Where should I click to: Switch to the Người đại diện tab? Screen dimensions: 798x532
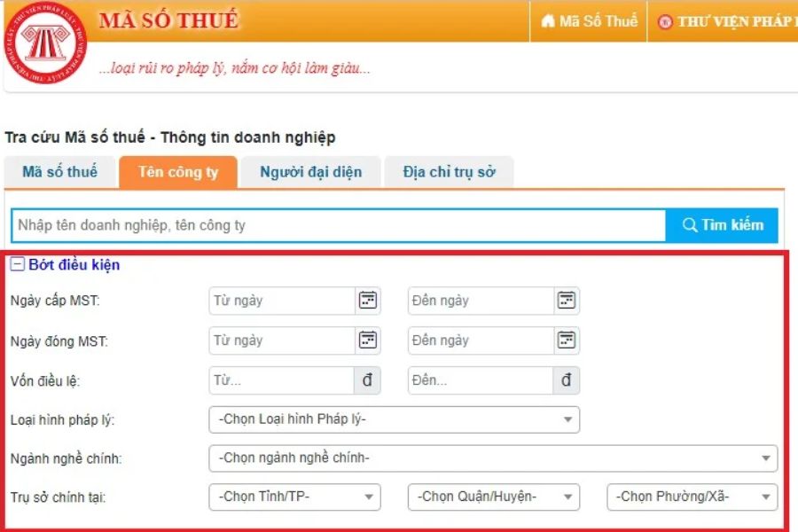(310, 172)
